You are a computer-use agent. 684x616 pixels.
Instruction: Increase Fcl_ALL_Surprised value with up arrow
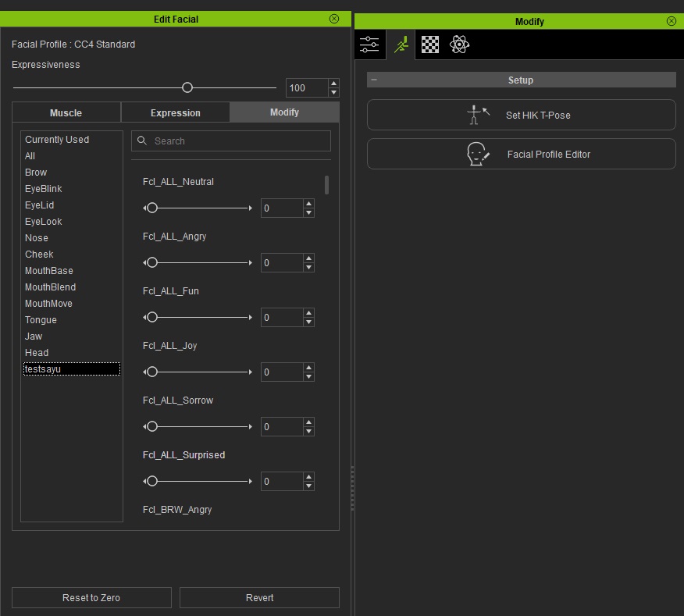309,477
